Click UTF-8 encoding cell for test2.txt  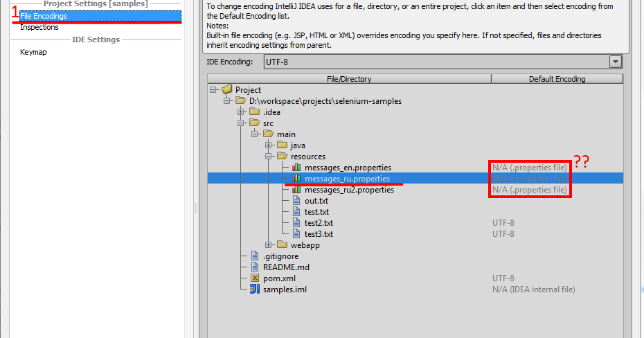tap(503, 223)
